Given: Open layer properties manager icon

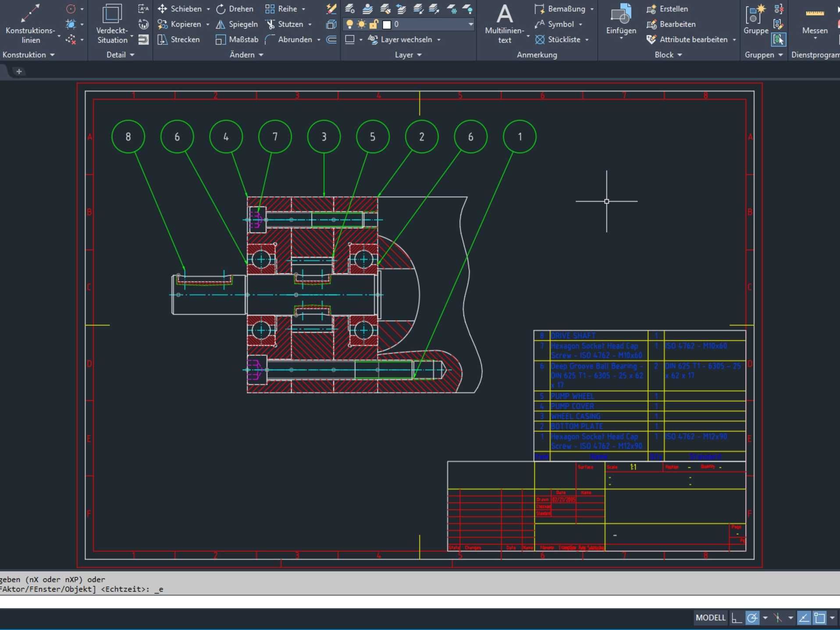Looking at the screenshot, I should coord(350,9).
